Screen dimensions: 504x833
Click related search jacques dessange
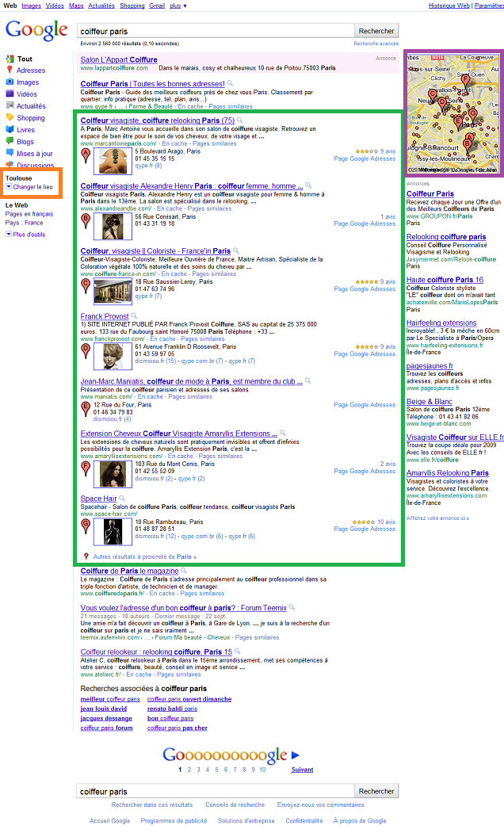[106, 718]
